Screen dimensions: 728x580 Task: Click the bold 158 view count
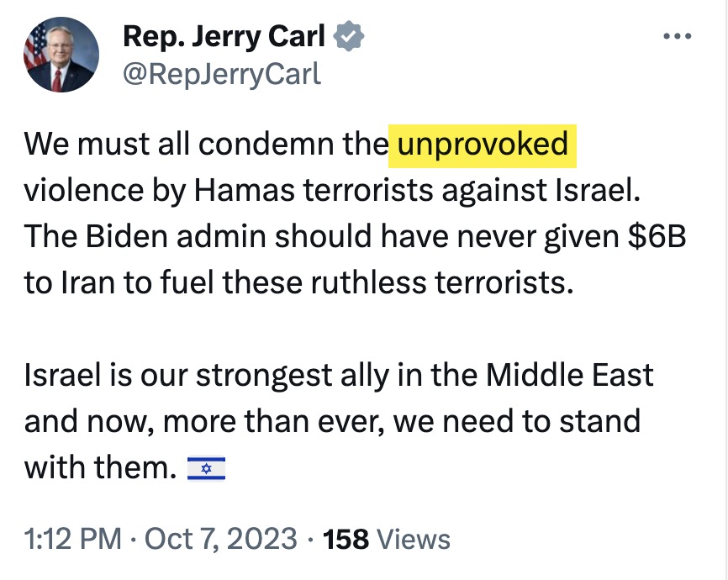coord(346,539)
